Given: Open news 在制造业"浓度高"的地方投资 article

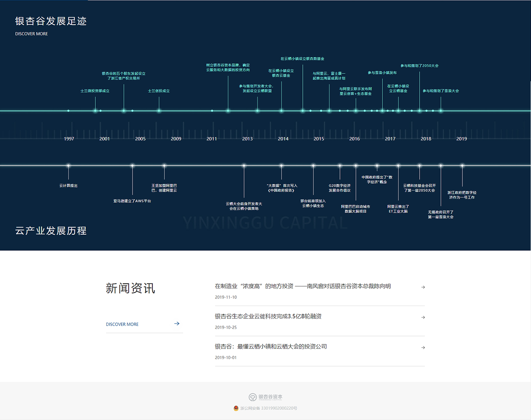Looking at the screenshot, I should [303, 286].
